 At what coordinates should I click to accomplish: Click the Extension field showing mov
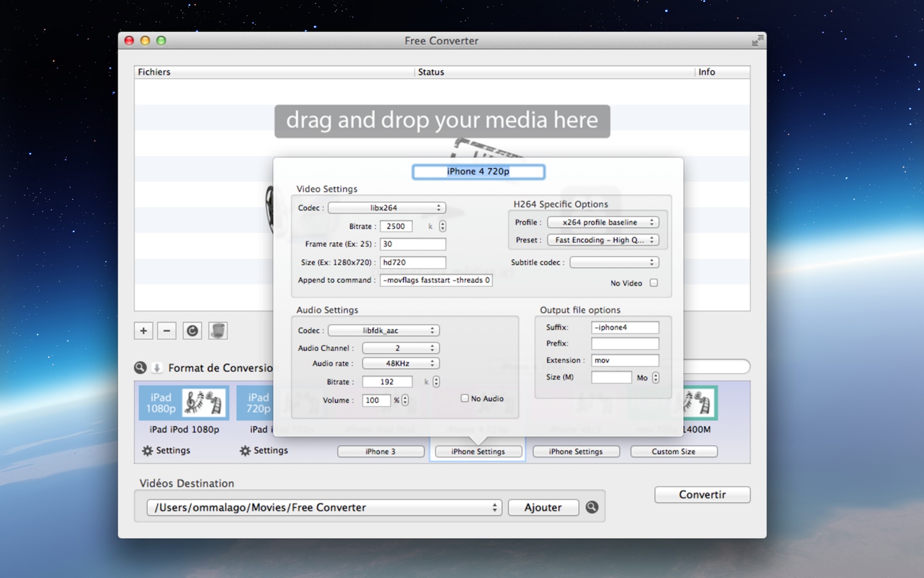tap(625, 360)
